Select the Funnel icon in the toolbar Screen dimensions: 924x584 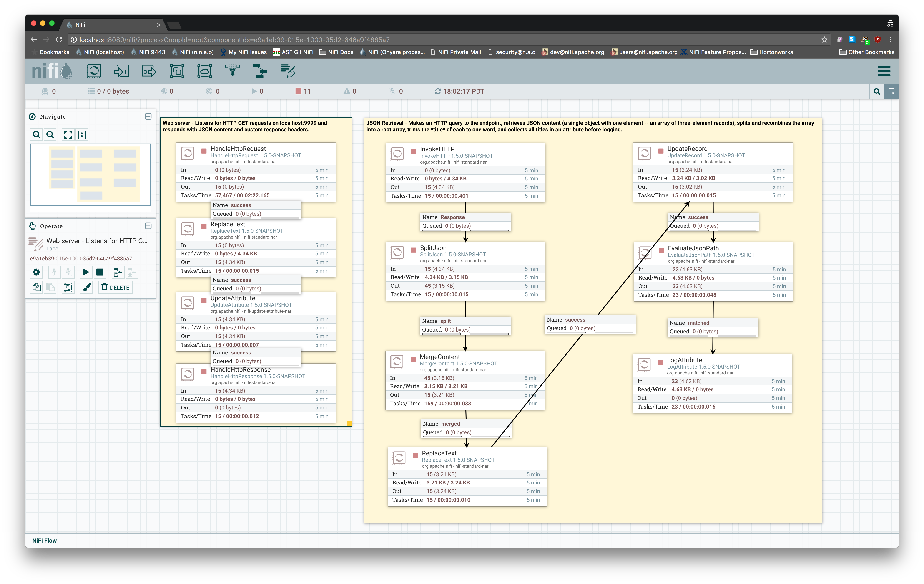[232, 71]
